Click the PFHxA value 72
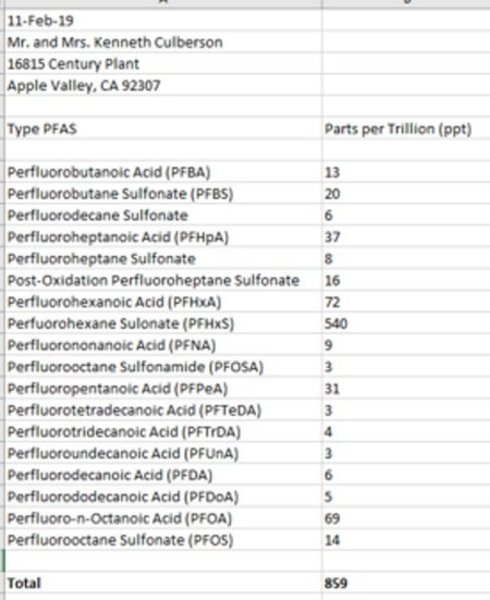Image resolution: width=490 pixels, height=600 pixels. pos(406,302)
